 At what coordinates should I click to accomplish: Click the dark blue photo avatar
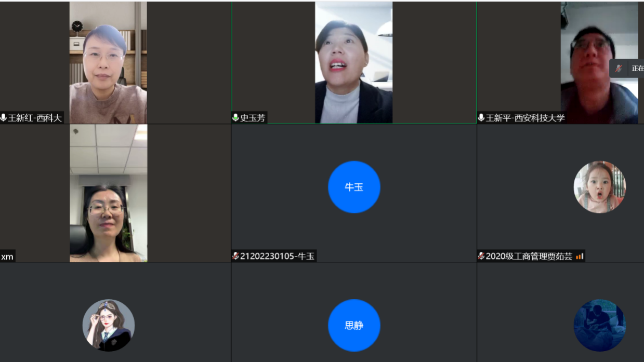point(599,326)
